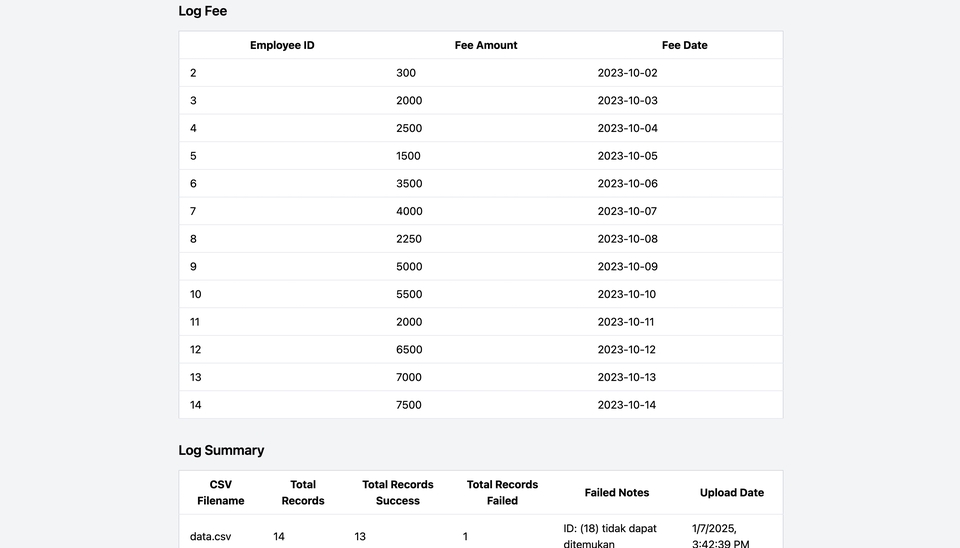The width and height of the screenshot is (960, 548).
Task: Click the Total Records column header
Action: pos(302,492)
